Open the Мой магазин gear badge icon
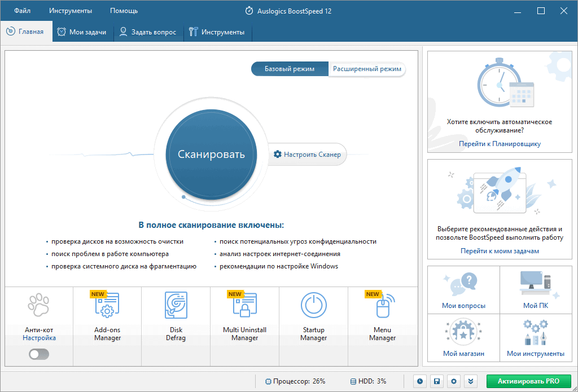This screenshot has width=578, height=392. coord(463,332)
